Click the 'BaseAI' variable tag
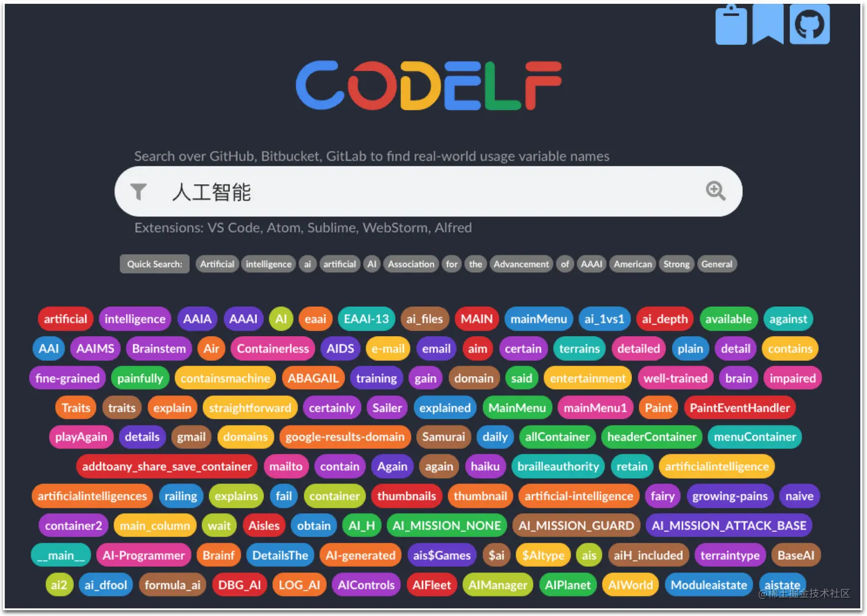Viewport: 867px width, 616px height. point(796,556)
